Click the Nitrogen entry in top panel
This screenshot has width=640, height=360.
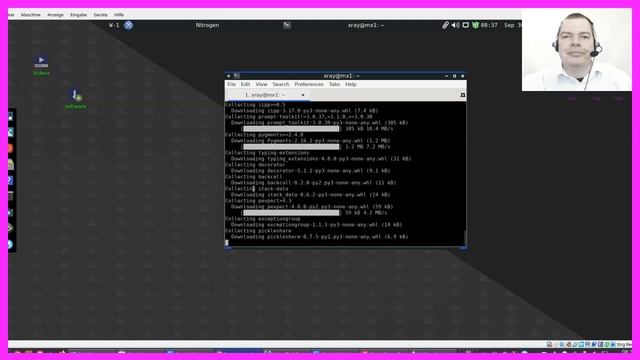[x=207, y=25]
